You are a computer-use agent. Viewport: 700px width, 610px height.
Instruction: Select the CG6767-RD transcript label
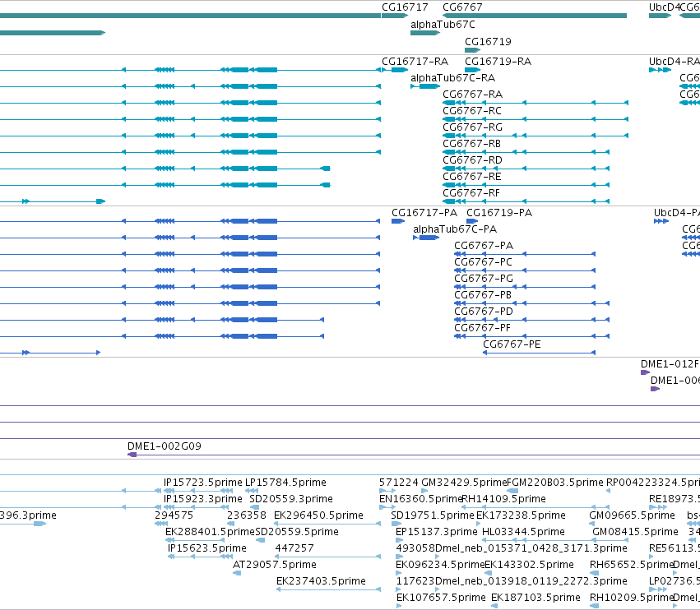pos(472,160)
